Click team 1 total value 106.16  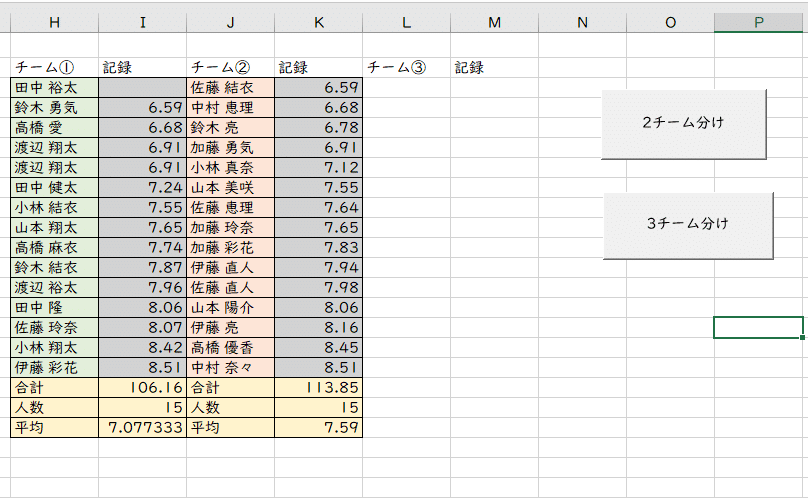pos(142,388)
